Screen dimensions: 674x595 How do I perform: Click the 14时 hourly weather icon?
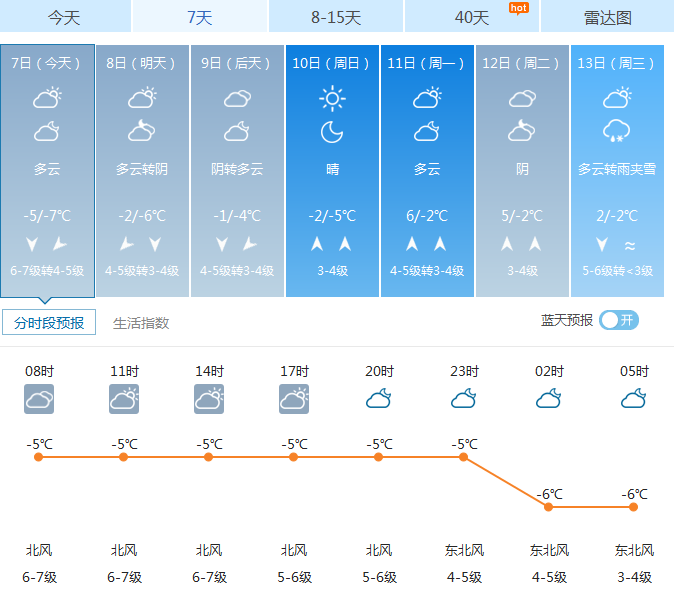tap(209, 399)
